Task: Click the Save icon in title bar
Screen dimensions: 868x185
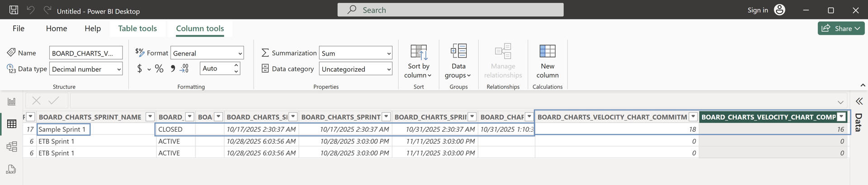Action: click(x=14, y=10)
